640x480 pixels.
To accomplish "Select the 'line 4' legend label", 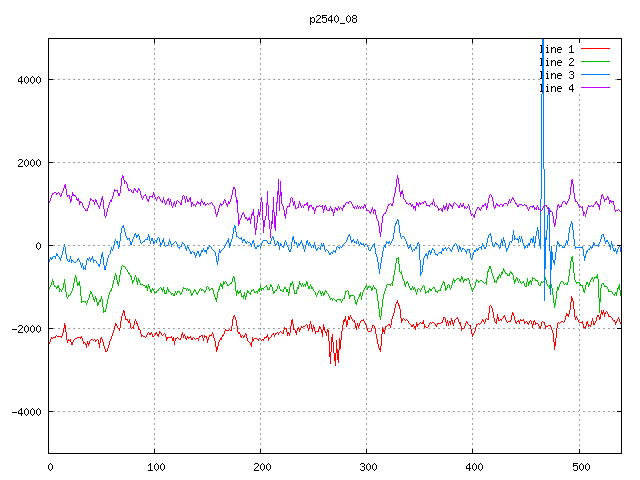I will [557, 89].
